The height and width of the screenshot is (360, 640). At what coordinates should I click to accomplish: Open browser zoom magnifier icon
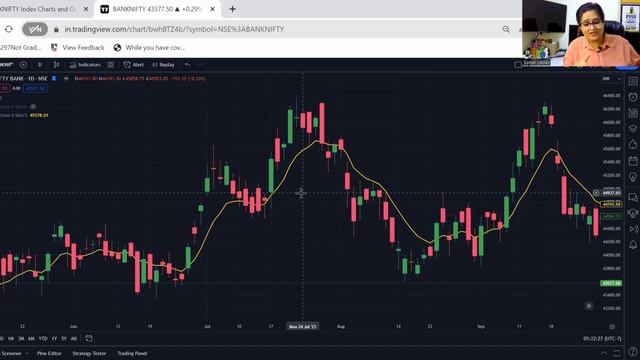[x=506, y=29]
